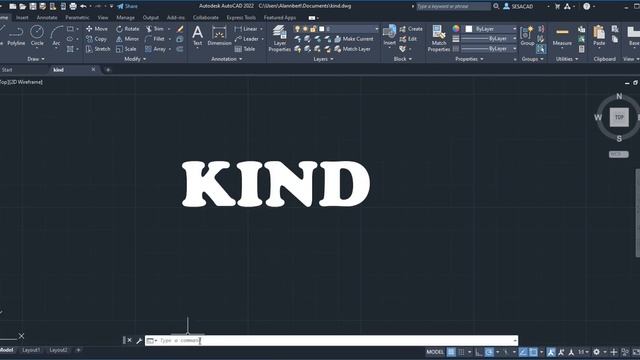
Task: Click the MODEL status bar button
Action: (435, 352)
